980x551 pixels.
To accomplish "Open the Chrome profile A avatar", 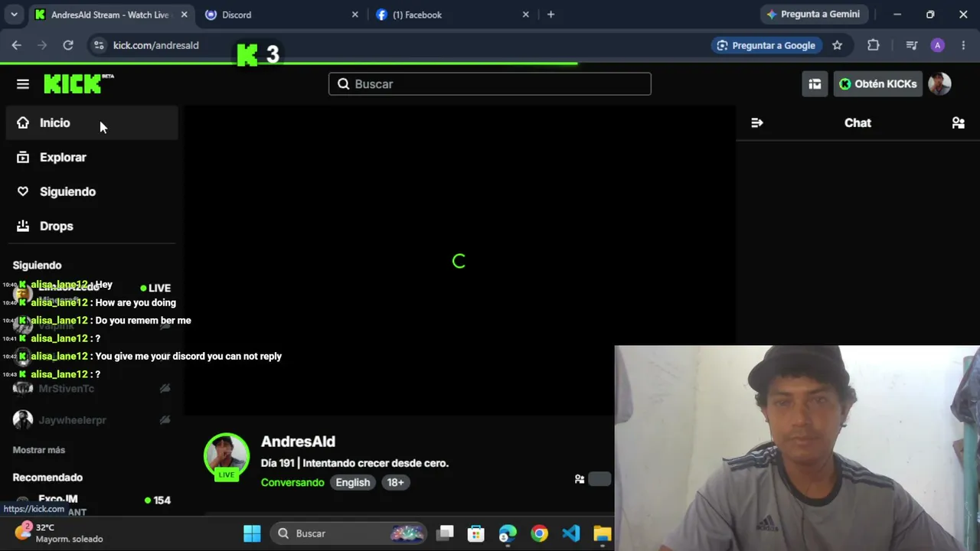I will click(x=937, y=45).
